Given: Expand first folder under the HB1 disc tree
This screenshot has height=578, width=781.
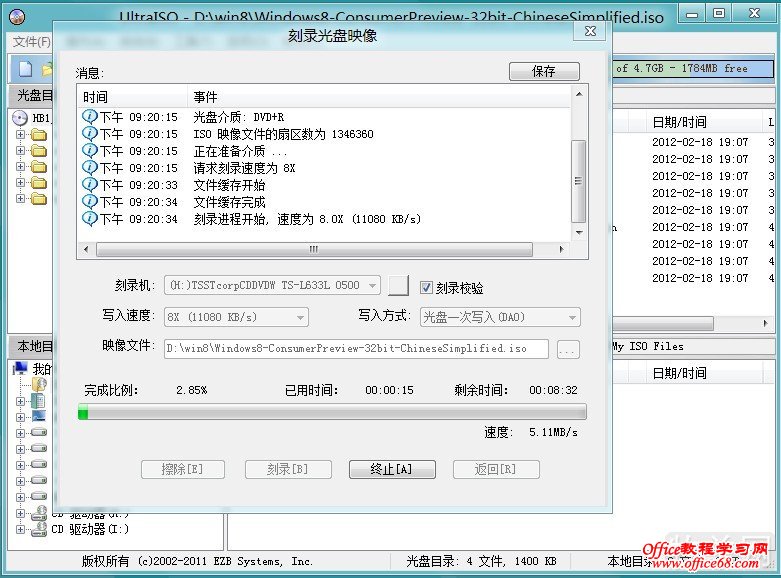Looking at the screenshot, I should click(20, 135).
